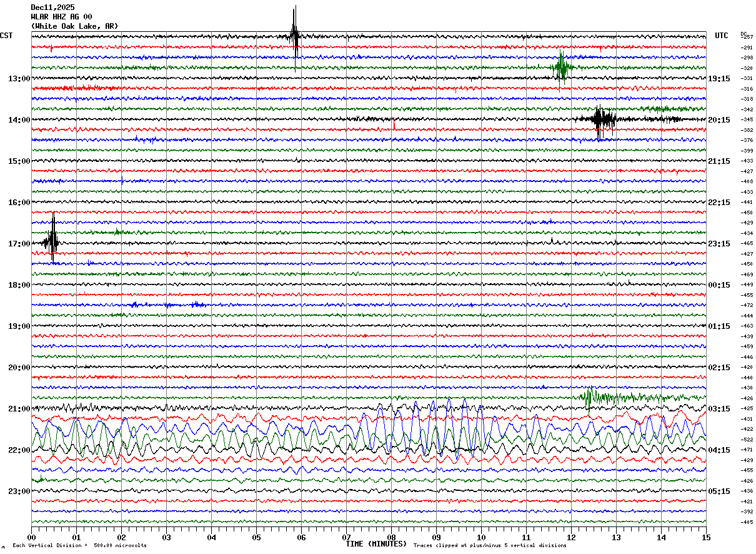Screen dimensions: 756x554
Task: Click the 03:15 UTC time label
Action: click(719, 409)
